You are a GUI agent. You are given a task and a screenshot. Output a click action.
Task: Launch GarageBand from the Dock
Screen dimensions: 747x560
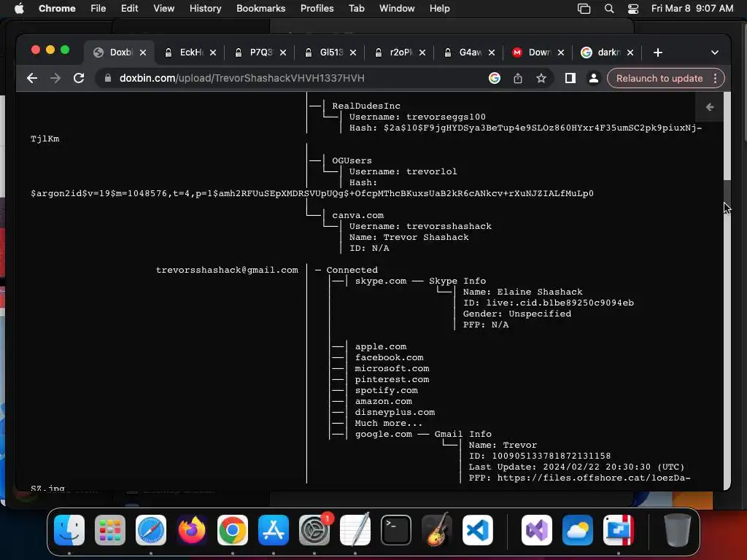pos(437,529)
